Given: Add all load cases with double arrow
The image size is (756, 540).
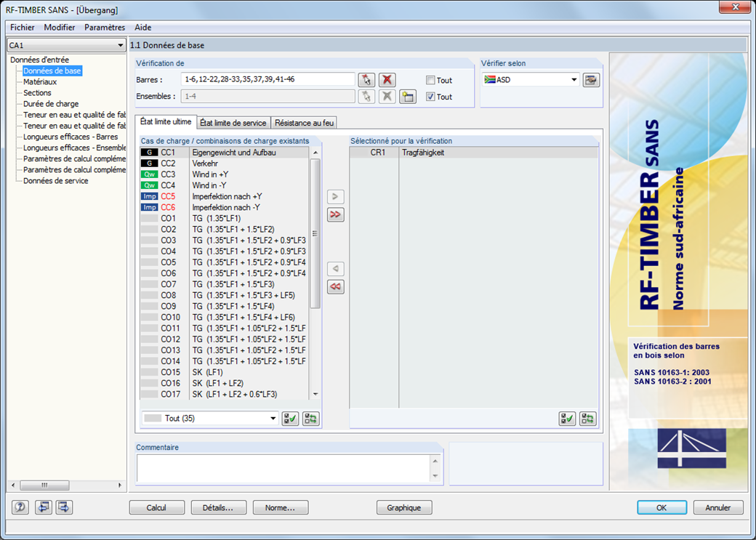Looking at the screenshot, I should tap(336, 214).
